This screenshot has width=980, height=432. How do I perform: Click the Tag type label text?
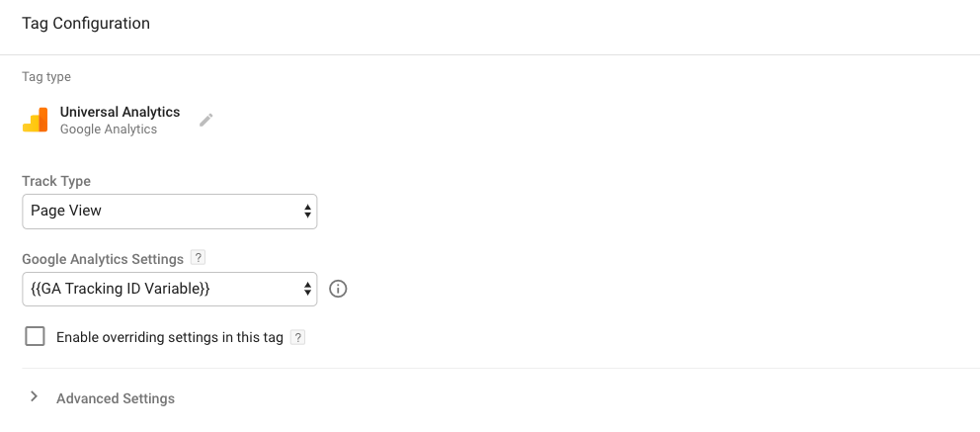click(x=46, y=77)
